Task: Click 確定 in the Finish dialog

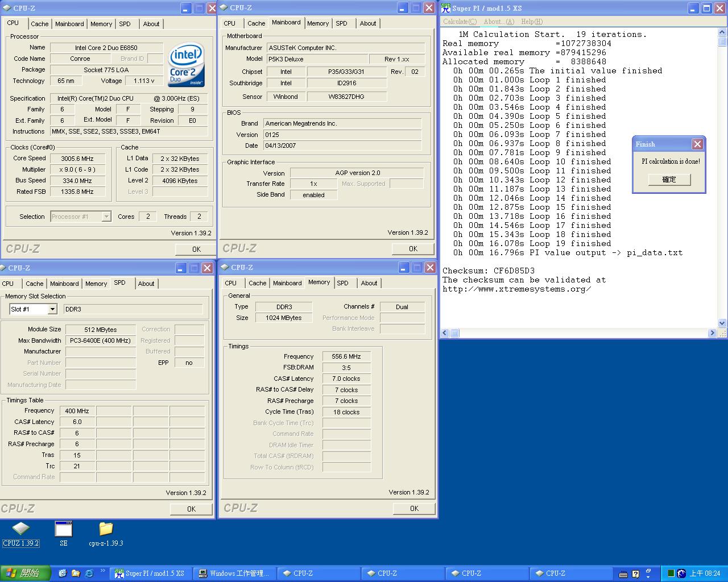Action: 669,179
